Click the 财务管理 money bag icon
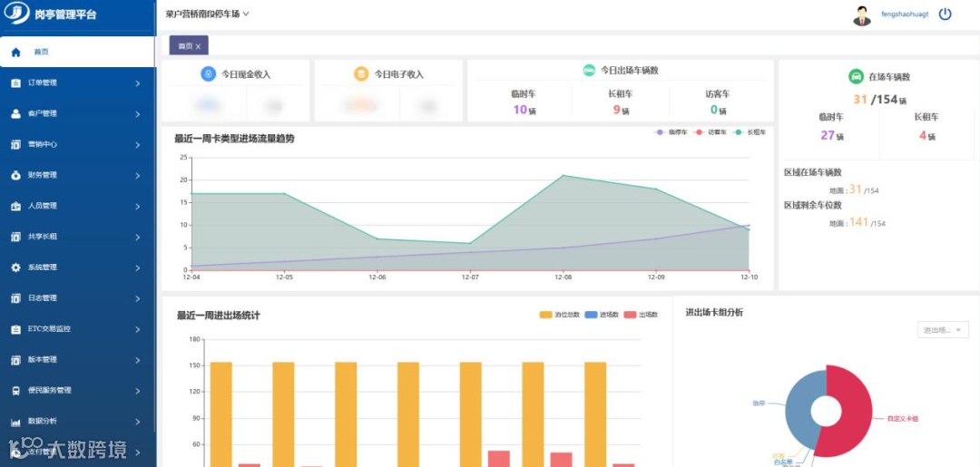 [15, 175]
